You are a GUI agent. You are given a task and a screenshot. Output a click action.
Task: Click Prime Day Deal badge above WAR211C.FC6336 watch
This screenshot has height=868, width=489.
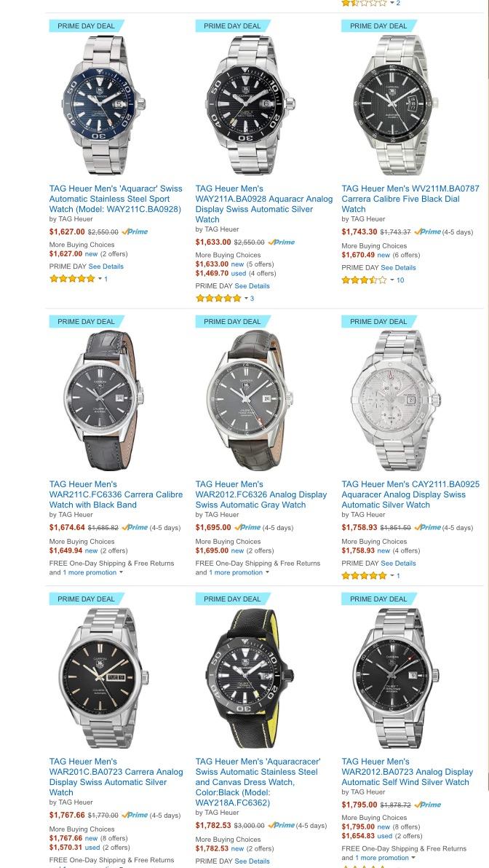(87, 322)
